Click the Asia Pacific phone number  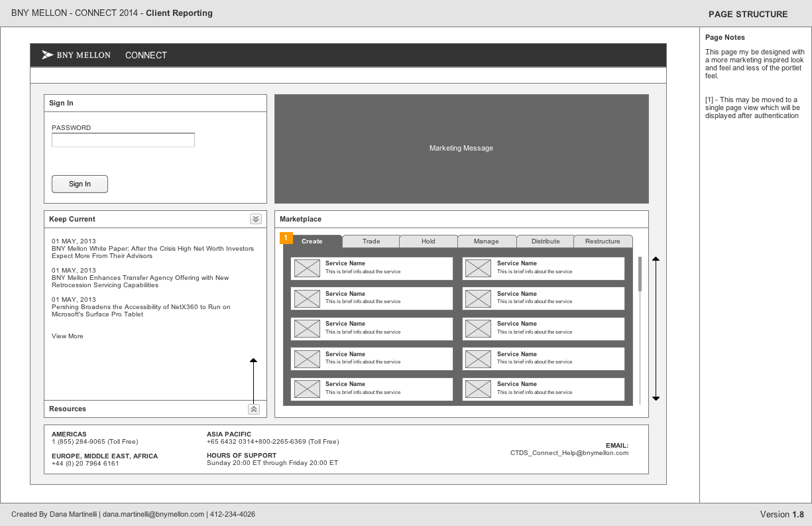272,442
